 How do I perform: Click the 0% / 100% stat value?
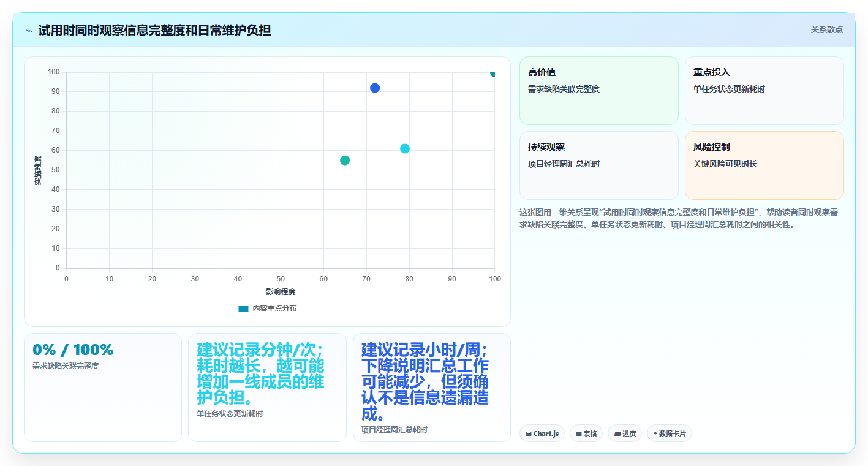73,350
